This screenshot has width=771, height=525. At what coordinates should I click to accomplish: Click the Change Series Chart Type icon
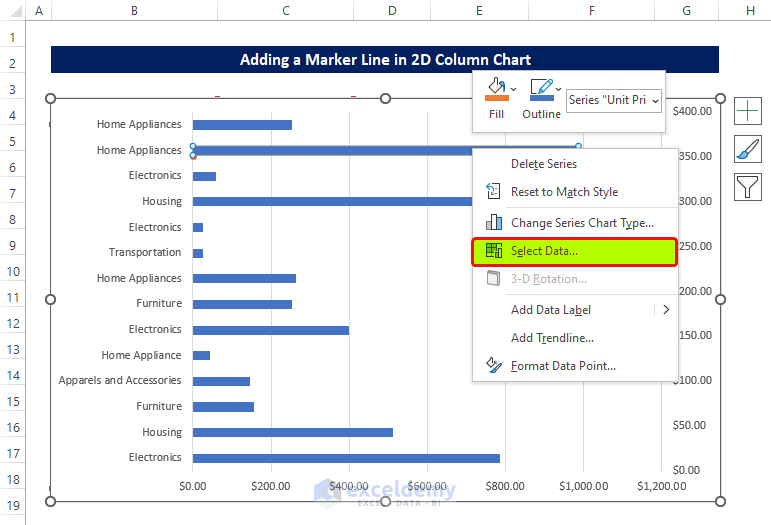click(x=493, y=223)
